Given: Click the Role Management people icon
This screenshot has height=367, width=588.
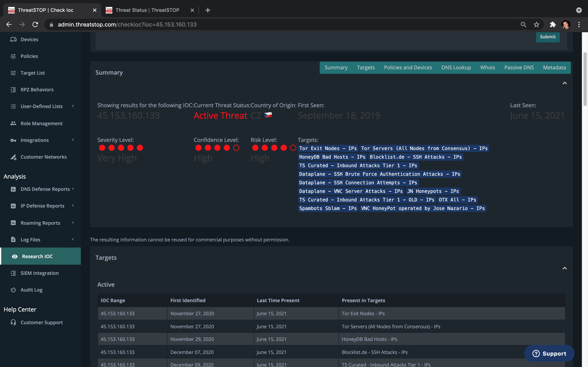Looking at the screenshot, I should [x=13, y=123].
